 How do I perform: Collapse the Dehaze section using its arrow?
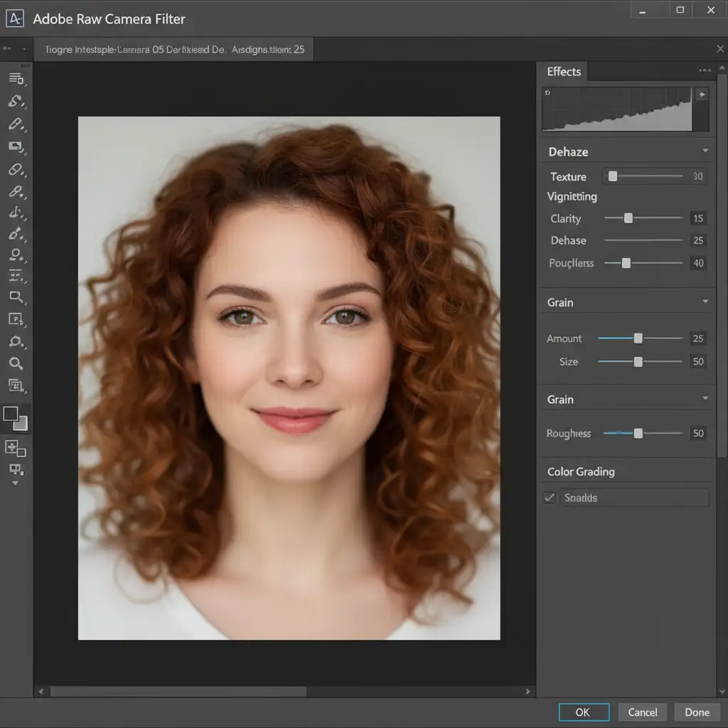click(x=705, y=151)
